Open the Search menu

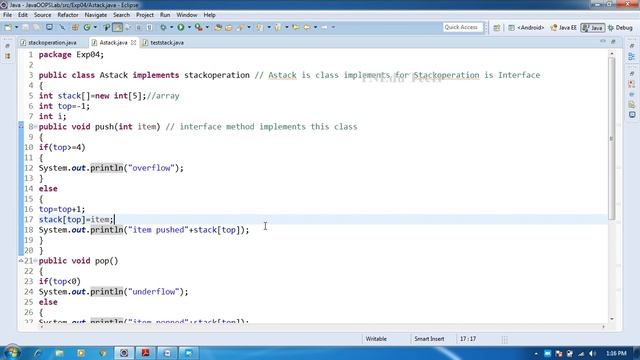tap(121, 15)
